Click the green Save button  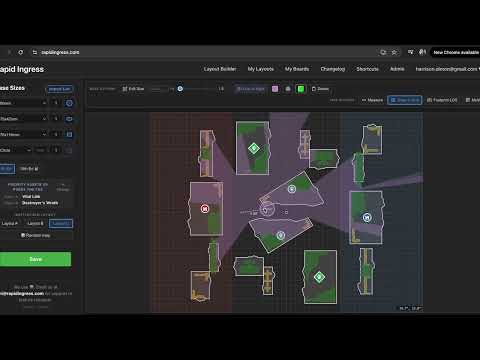point(35,259)
